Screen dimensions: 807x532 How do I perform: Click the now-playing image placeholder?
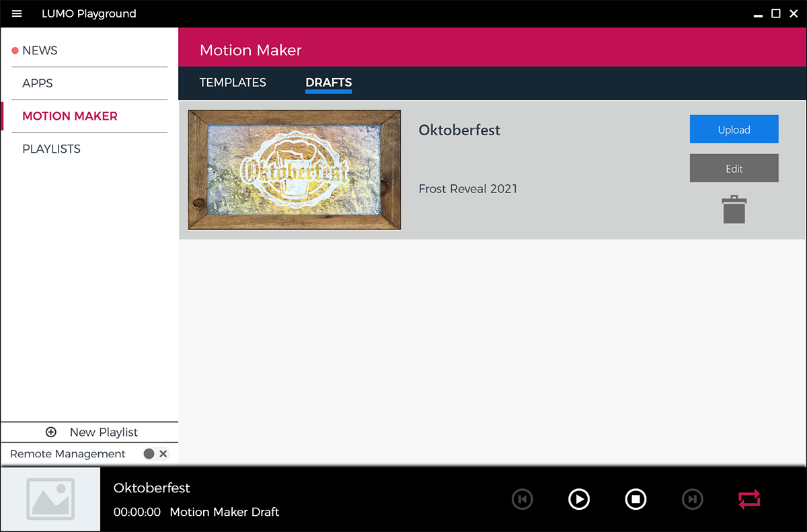[50, 499]
